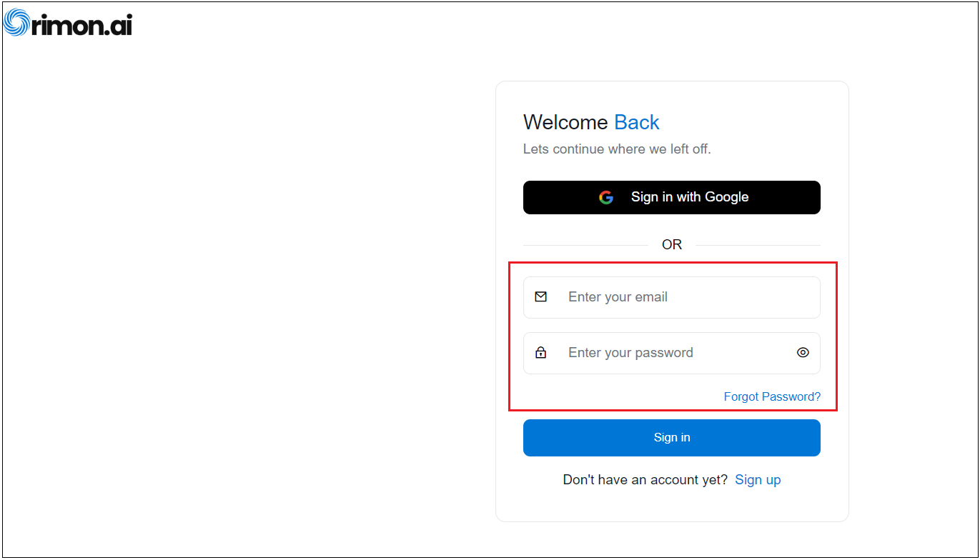Viewport: 980px width, 560px height.
Task: Click the divider line left of OR
Action: click(585, 245)
